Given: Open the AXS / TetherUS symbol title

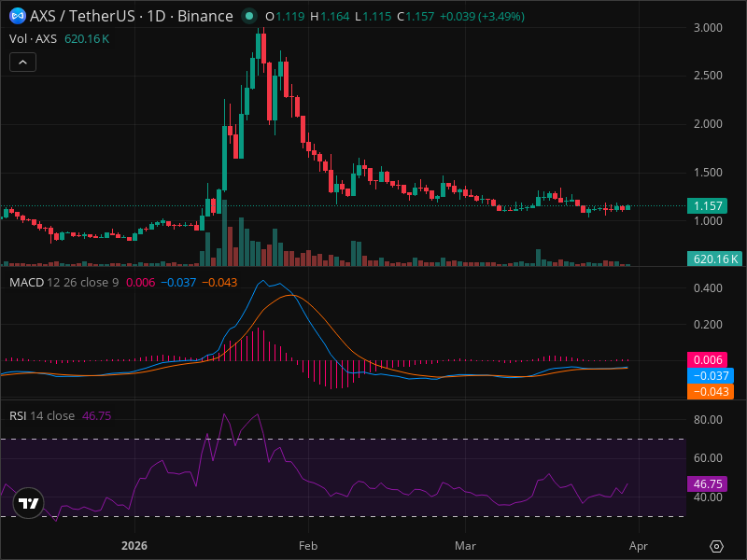Looking at the screenshot, I should click(x=131, y=16).
